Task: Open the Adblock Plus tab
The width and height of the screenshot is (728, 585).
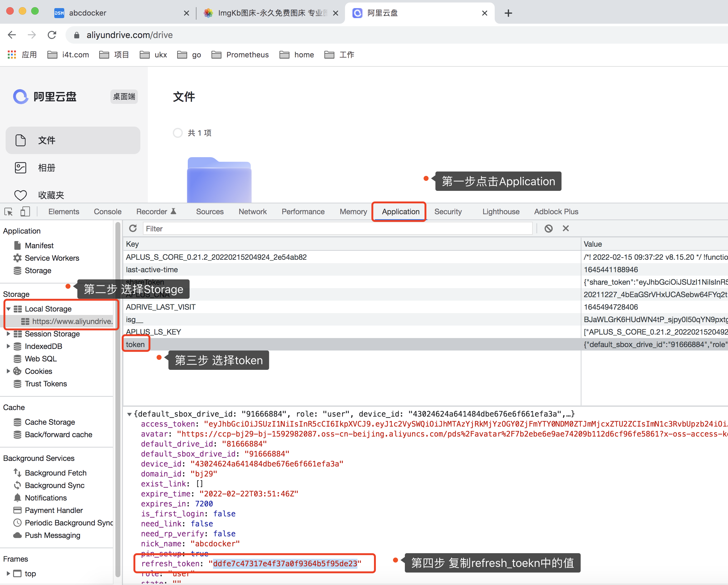Action: coord(556,212)
